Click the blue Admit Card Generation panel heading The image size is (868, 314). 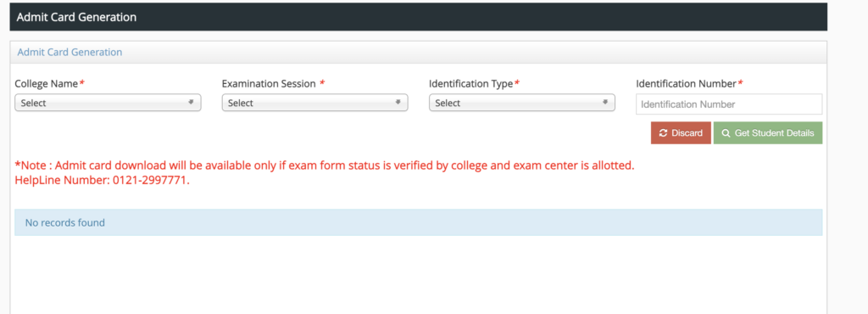pyautogui.click(x=70, y=52)
